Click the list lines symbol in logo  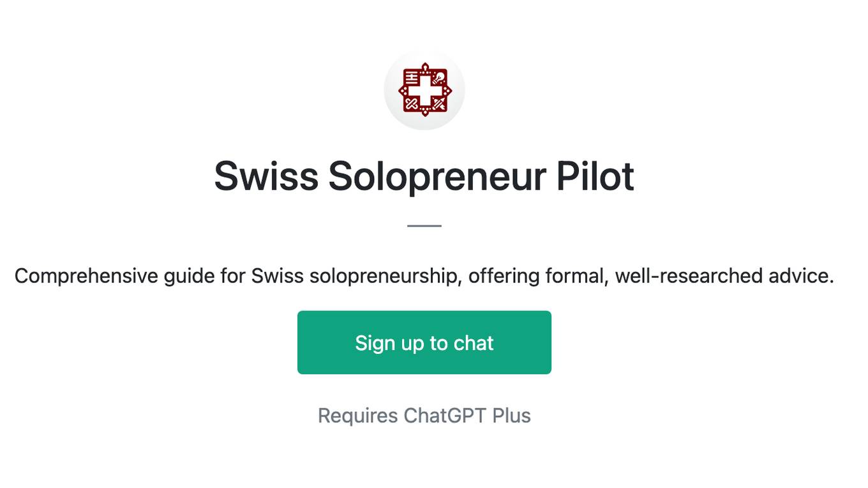(412, 78)
